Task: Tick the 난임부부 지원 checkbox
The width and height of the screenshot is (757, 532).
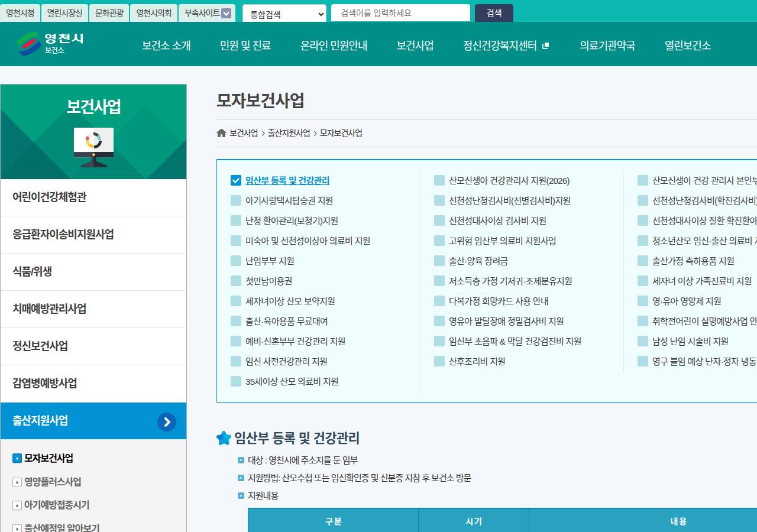Action: click(236, 261)
